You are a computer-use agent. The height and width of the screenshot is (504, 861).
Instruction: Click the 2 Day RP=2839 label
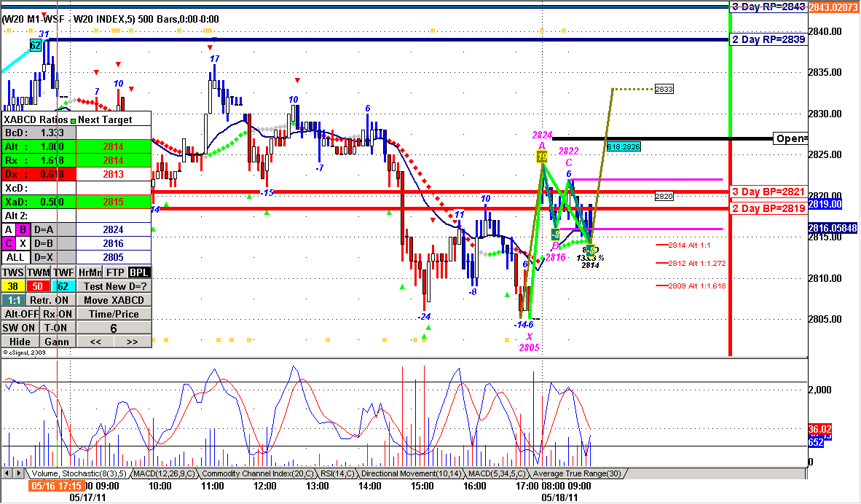coord(768,39)
